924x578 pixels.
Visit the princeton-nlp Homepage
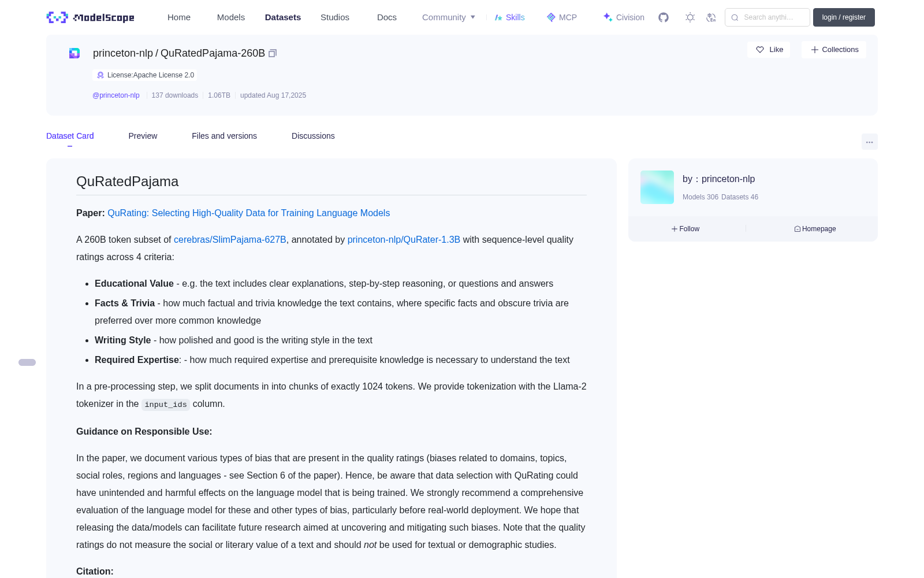click(815, 229)
